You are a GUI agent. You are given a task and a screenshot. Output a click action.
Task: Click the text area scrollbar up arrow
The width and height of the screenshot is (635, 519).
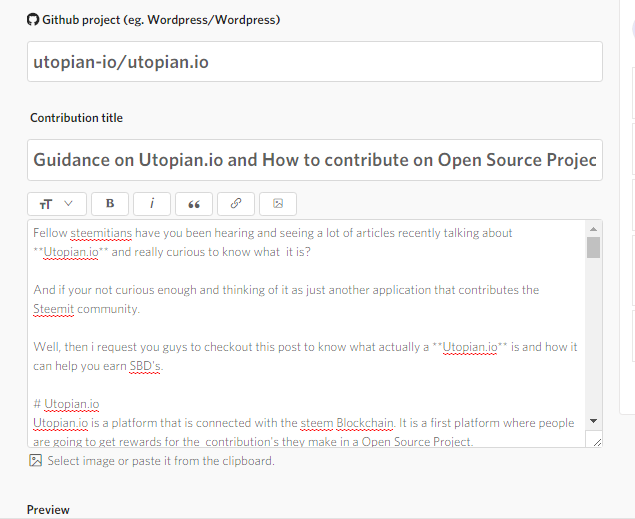(x=593, y=229)
